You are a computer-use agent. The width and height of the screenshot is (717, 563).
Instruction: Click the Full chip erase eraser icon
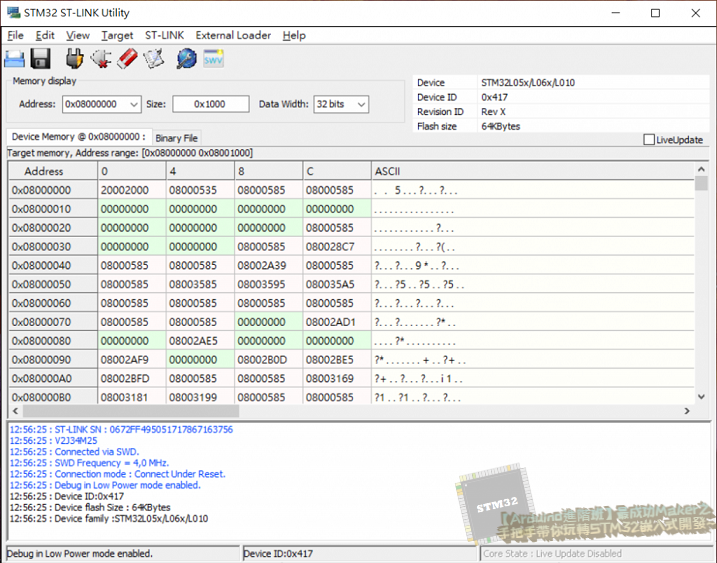click(x=128, y=59)
